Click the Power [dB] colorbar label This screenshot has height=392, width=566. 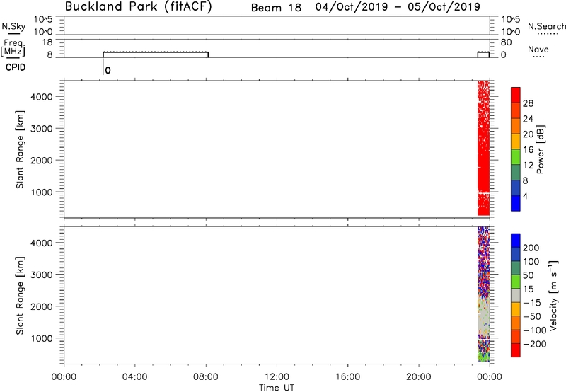pyautogui.click(x=541, y=149)
